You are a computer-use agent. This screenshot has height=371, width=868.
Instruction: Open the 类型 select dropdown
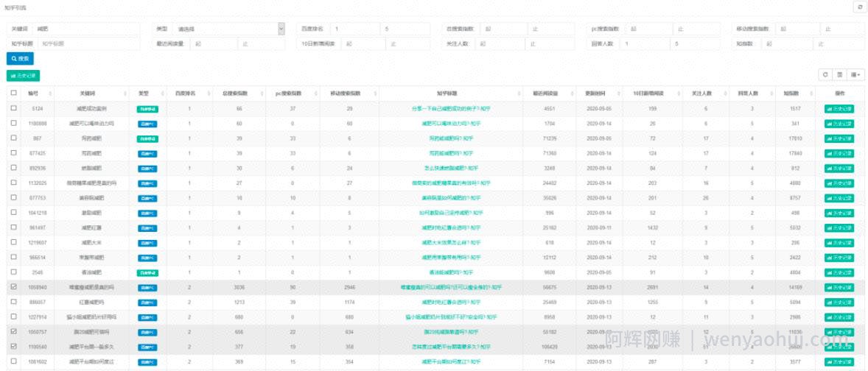coord(228,29)
